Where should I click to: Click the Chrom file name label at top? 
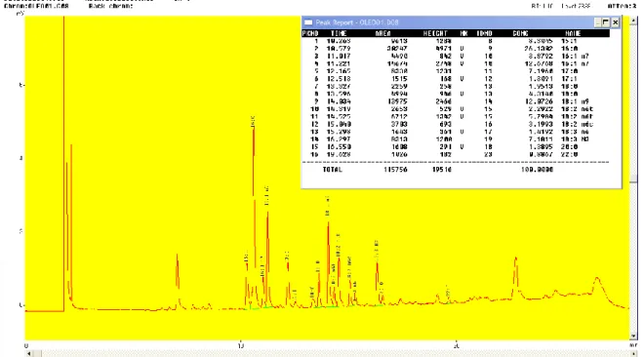36,6
